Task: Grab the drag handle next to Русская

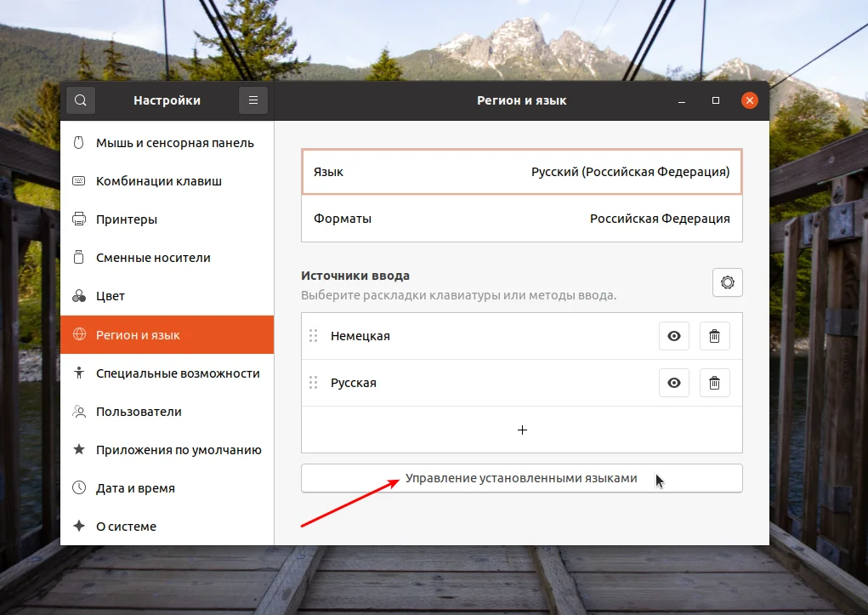Action: [313, 382]
